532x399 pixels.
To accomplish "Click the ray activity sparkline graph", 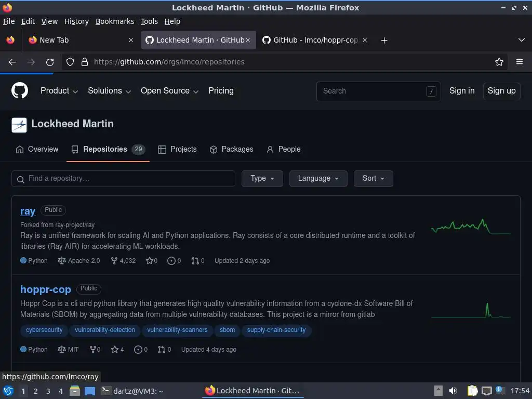I will point(471,227).
